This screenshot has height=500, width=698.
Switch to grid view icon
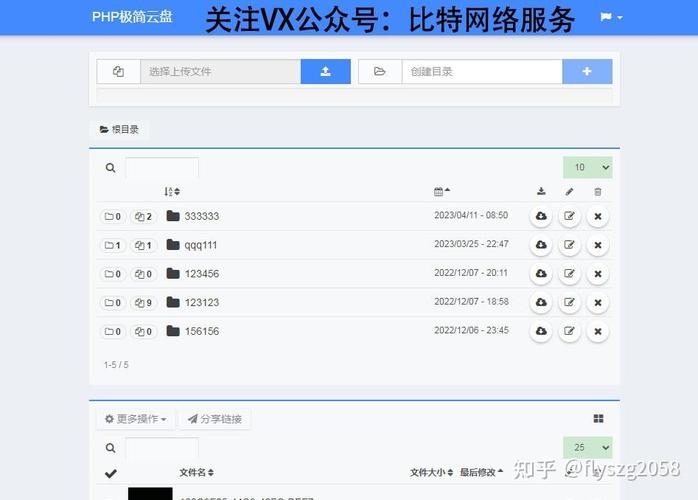[x=599, y=419]
